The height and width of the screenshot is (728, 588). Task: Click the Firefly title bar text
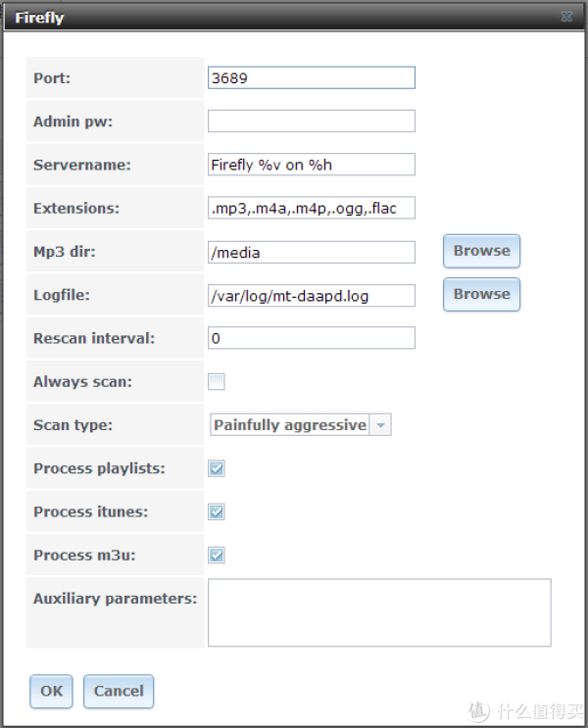click(39, 18)
